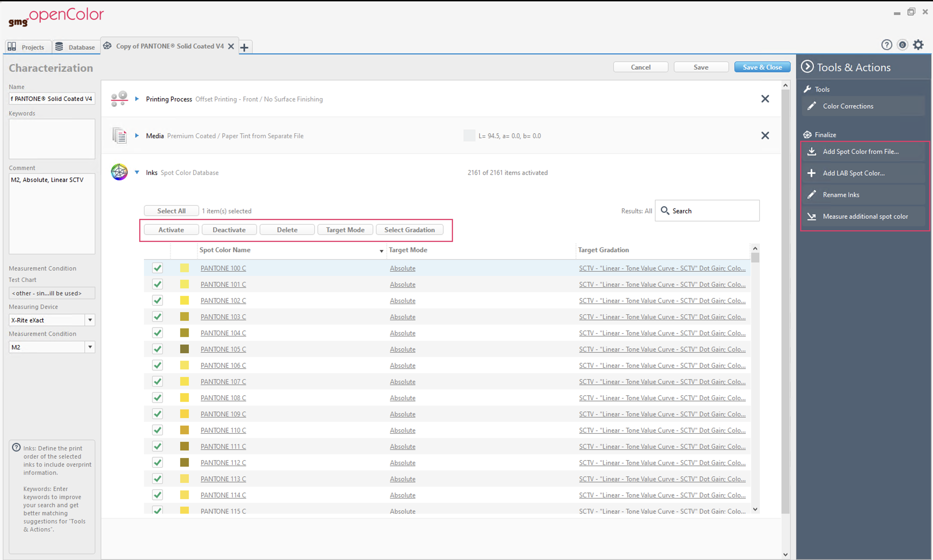Close the Copy of PANTONE Solid Coated tab
Screen dimensions: 933x560
pyautogui.click(x=231, y=46)
